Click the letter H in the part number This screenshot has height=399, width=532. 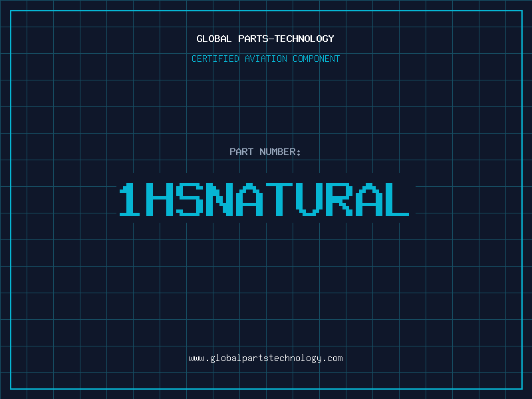pyautogui.click(x=159, y=199)
